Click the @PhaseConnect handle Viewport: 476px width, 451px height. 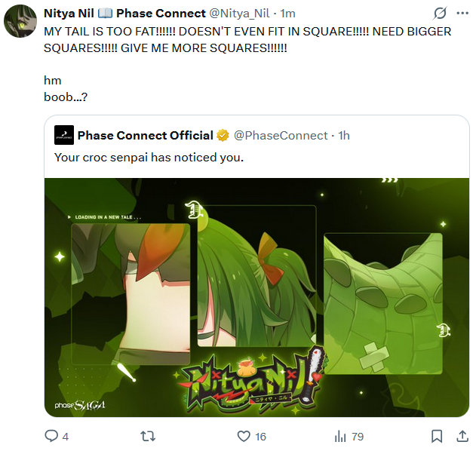[x=281, y=135]
